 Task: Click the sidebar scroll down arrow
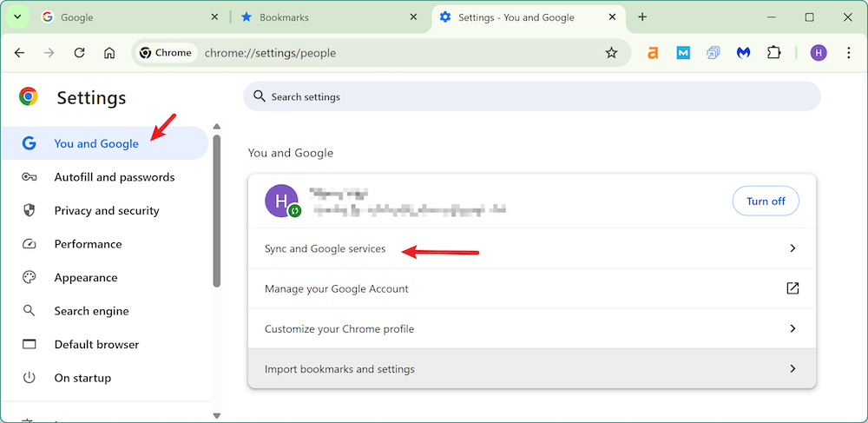(x=217, y=416)
